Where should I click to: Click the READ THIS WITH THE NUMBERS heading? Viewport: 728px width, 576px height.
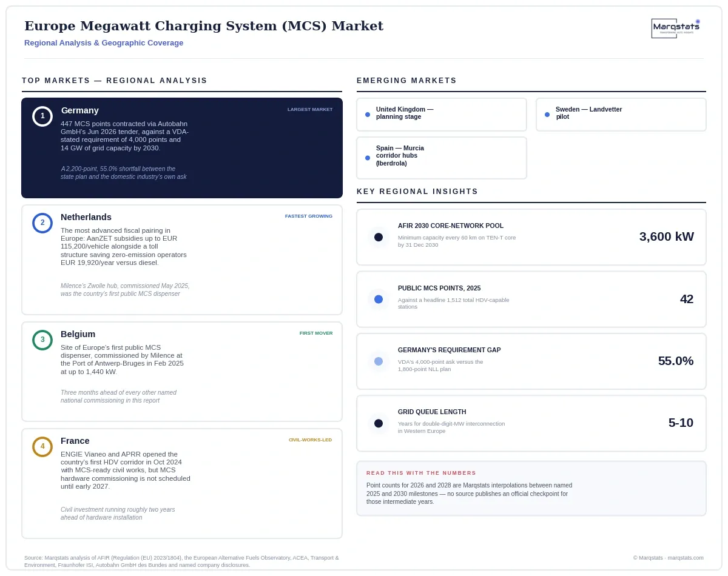click(422, 473)
